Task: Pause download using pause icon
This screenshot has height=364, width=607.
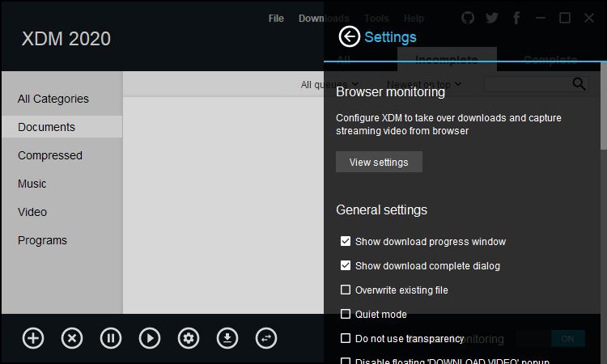Action: [111, 338]
